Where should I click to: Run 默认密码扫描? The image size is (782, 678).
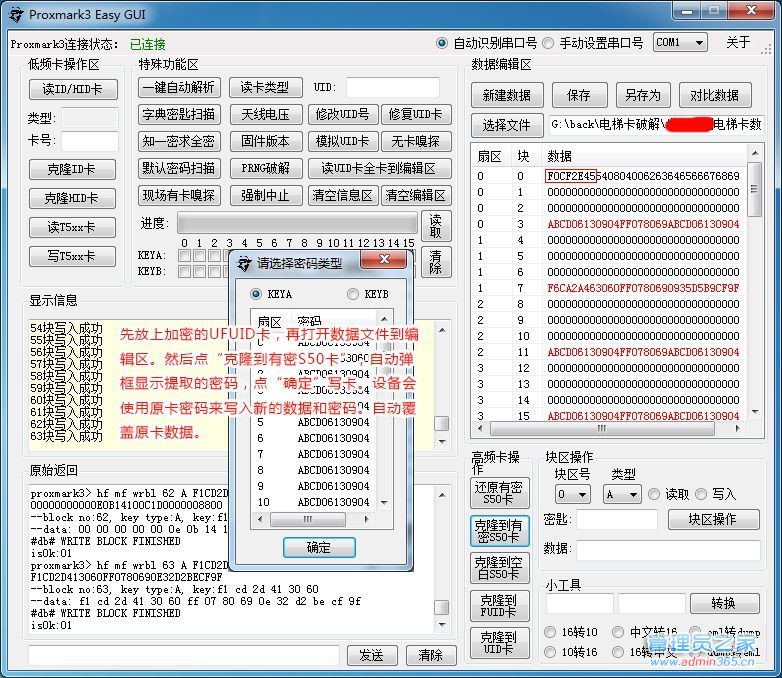[x=179, y=168]
